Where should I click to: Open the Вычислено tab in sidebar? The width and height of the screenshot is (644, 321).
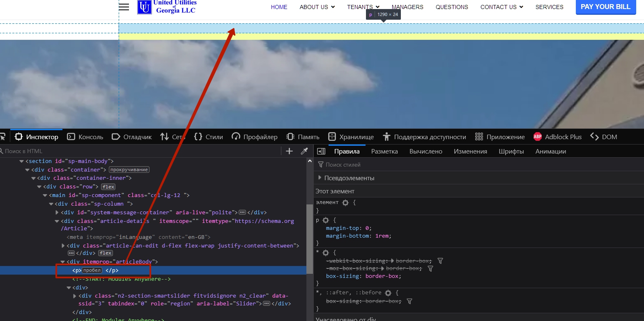[425, 151]
